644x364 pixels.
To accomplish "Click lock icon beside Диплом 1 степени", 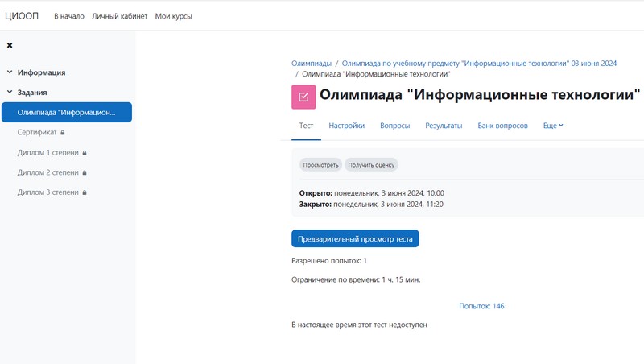I will tap(85, 152).
